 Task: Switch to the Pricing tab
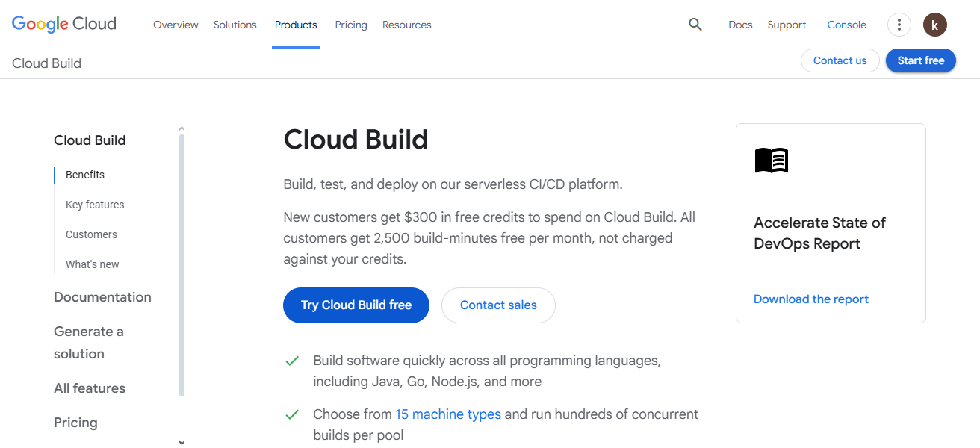tap(351, 25)
